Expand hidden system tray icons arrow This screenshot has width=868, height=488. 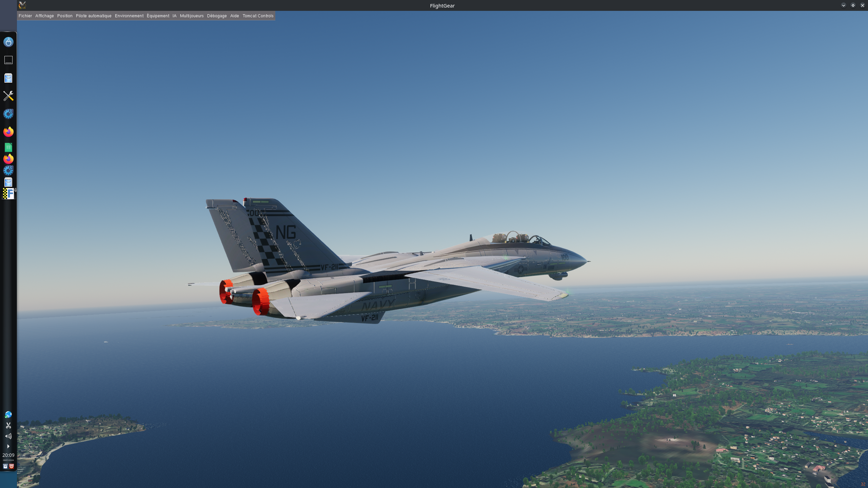pyautogui.click(x=8, y=446)
